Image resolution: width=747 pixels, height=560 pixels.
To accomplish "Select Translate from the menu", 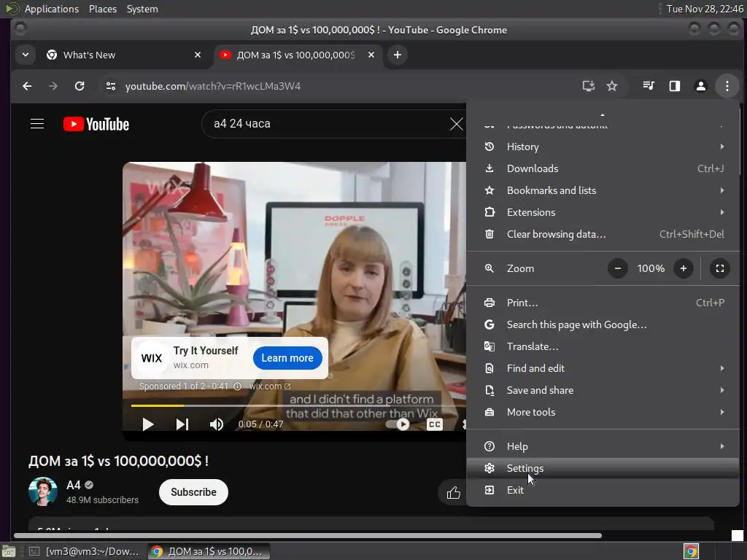I will (x=603, y=346).
